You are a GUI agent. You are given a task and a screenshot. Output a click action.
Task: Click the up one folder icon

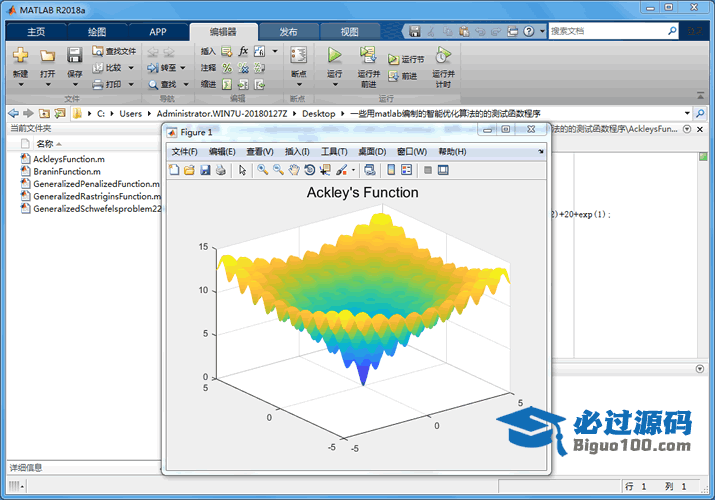pos(44,113)
